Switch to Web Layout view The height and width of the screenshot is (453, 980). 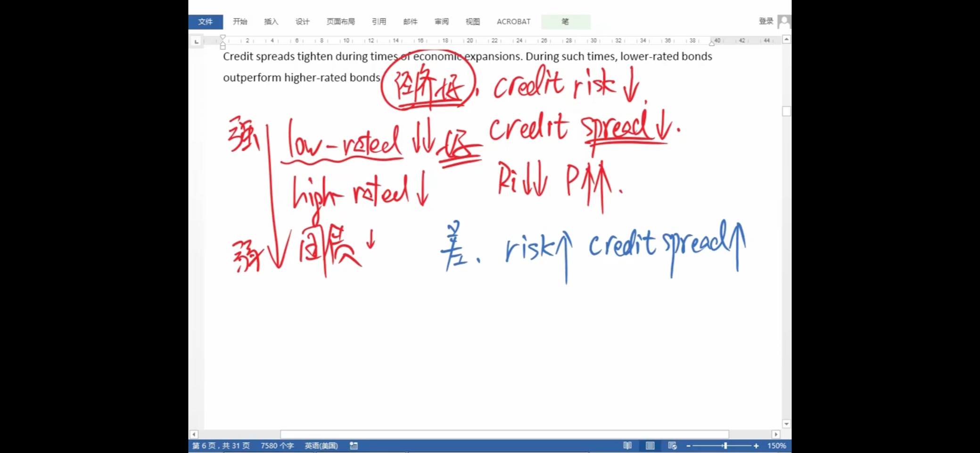pyautogui.click(x=673, y=446)
